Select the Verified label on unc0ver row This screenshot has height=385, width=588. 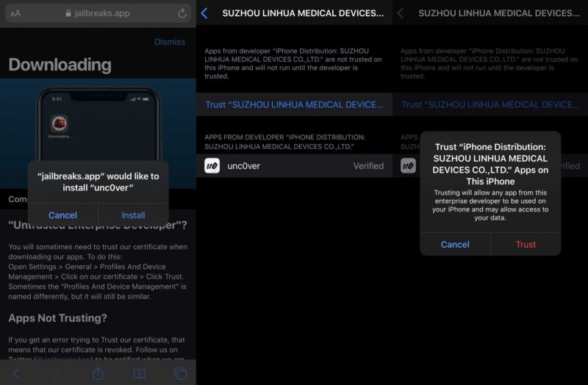point(368,166)
